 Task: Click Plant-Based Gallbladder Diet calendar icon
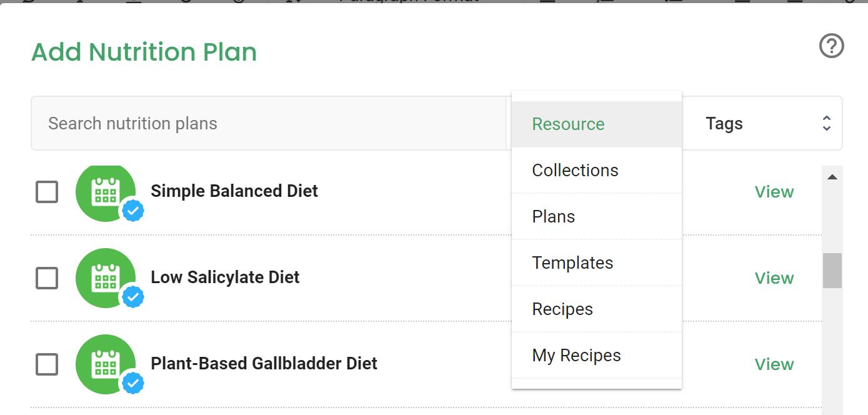[x=106, y=364]
